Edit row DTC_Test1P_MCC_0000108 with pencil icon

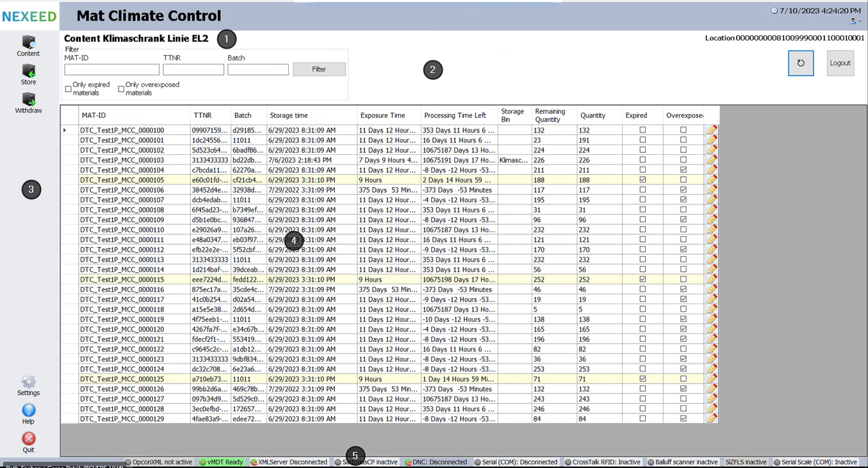(712, 210)
